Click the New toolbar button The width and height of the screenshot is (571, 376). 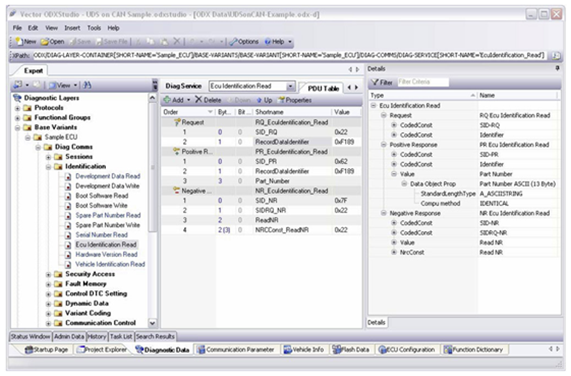25,41
